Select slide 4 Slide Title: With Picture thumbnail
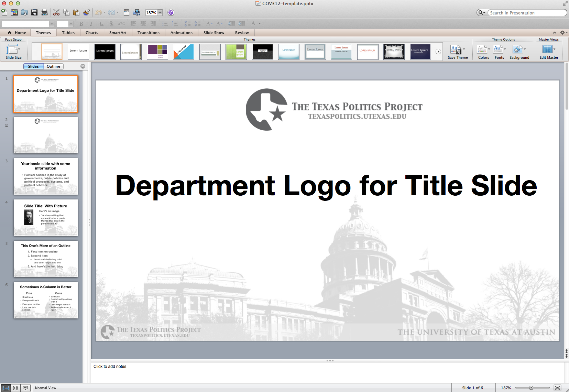Viewport: 569px width, 392px height. pyautogui.click(x=46, y=218)
